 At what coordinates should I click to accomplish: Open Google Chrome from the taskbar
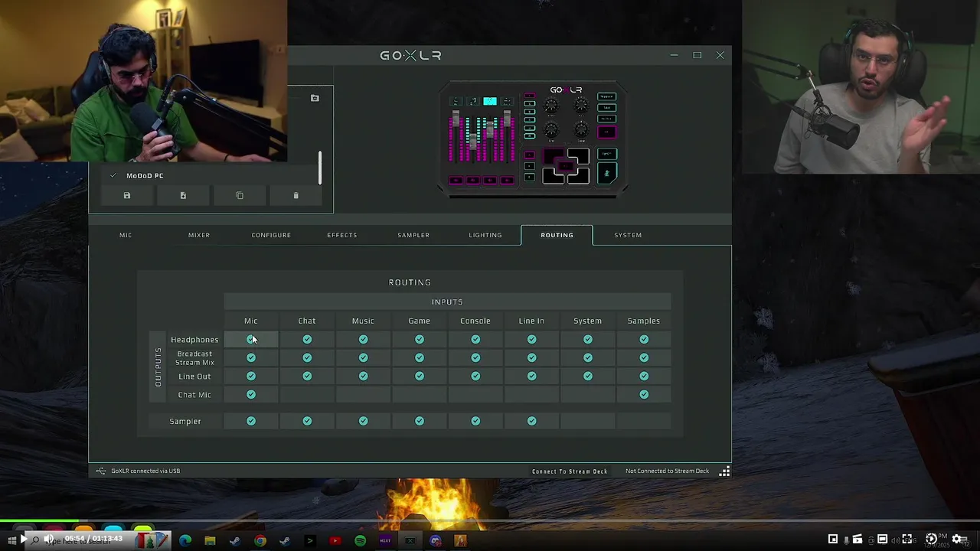click(x=260, y=540)
